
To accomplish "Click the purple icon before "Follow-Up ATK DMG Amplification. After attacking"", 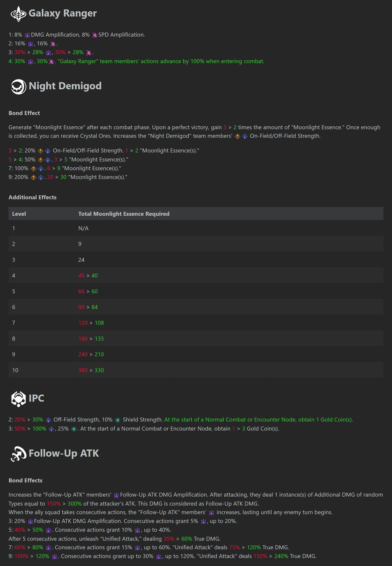I will click(x=116, y=495).
